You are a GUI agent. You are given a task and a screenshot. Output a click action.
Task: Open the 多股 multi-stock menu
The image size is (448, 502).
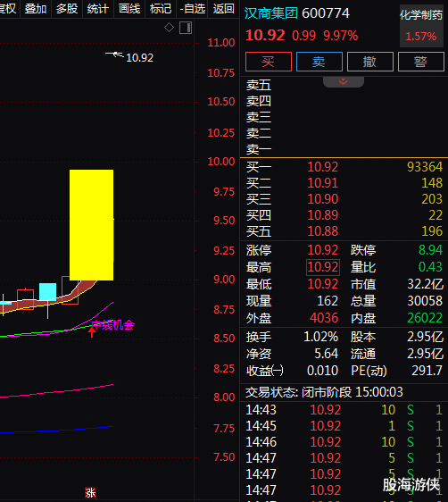(x=67, y=9)
